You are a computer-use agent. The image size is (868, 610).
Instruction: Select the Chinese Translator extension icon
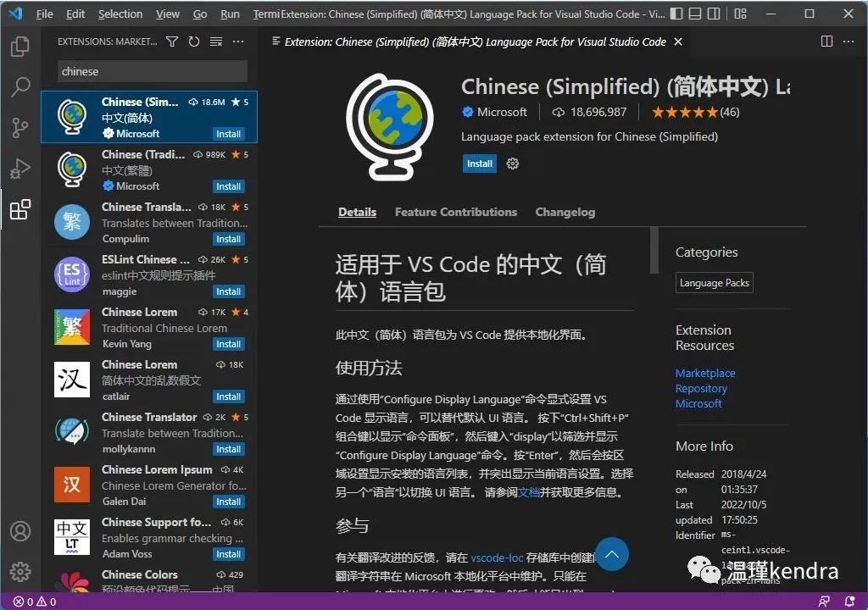point(72,432)
